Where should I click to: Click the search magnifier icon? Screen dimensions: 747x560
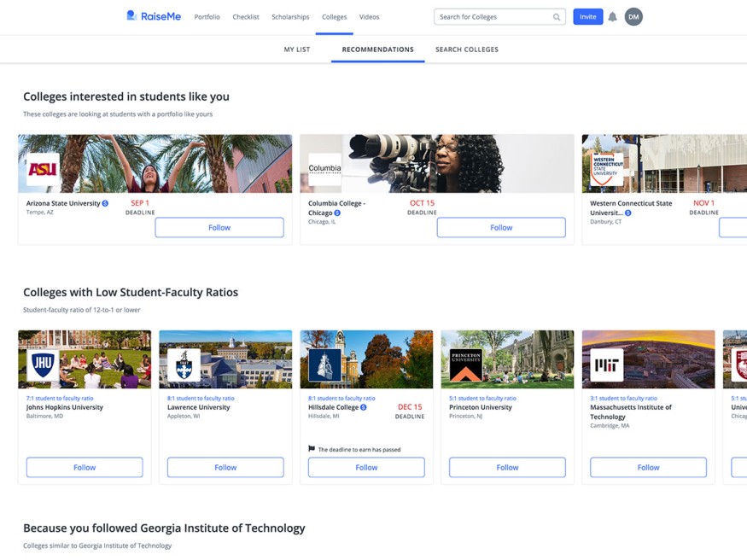557,17
